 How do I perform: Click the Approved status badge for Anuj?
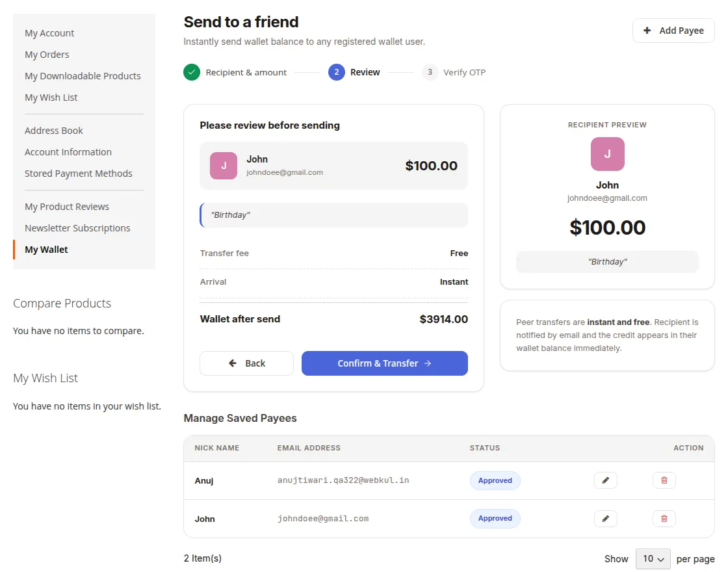pos(495,480)
